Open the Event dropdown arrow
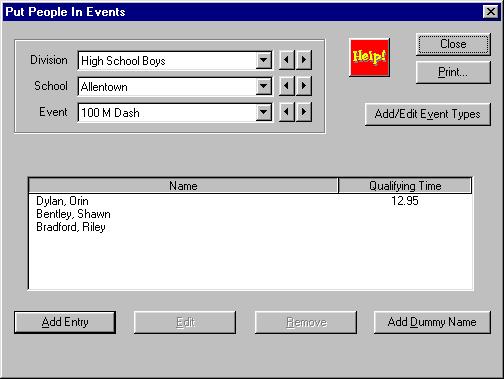504x379 pixels. click(x=264, y=112)
